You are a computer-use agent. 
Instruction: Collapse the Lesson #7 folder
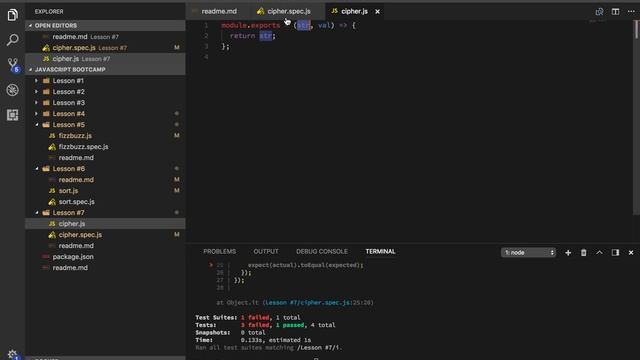[105, 213]
